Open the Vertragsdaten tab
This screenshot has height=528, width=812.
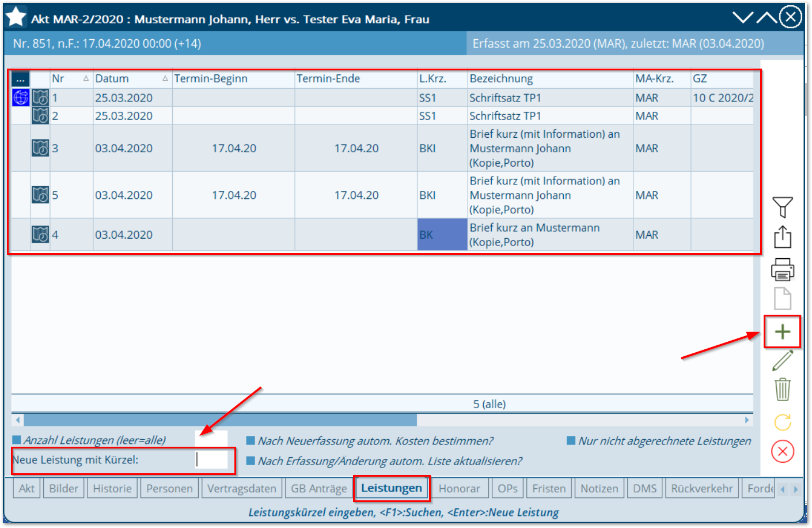click(242, 488)
